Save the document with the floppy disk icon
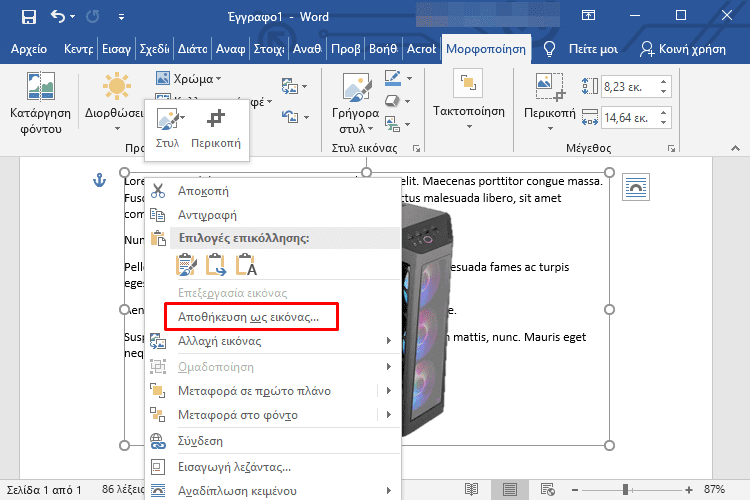The image size is (750, 500). (29, 17)
